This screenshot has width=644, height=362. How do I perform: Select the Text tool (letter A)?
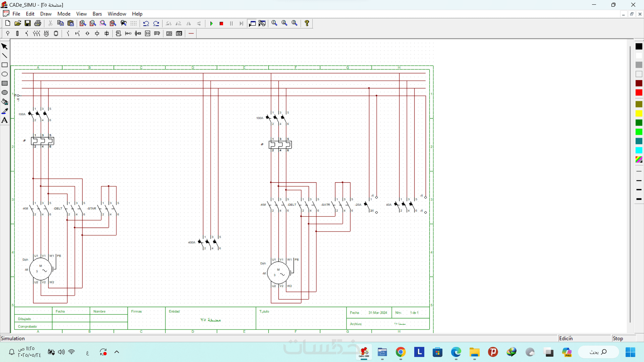(x=5, y=120)
